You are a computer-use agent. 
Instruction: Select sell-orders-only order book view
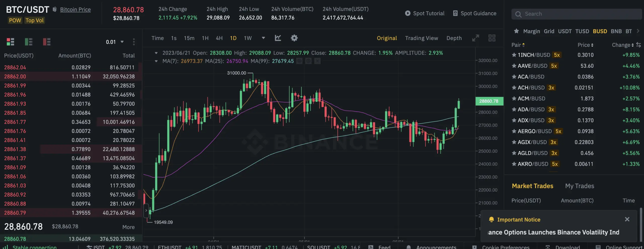pos(47,42)
